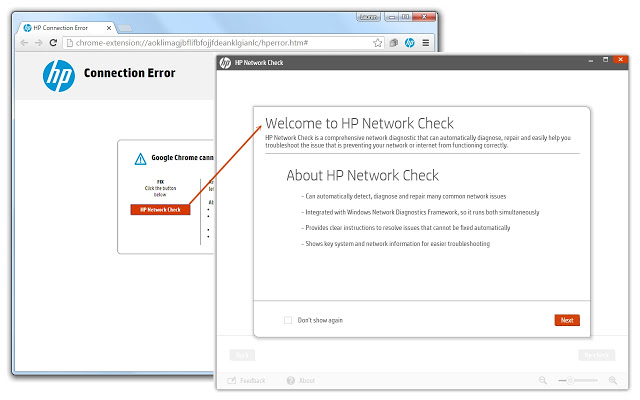Viewport: 640px width, 400px height.
Task: Bookmark the page with the star icon
Action: pos(378,43)
